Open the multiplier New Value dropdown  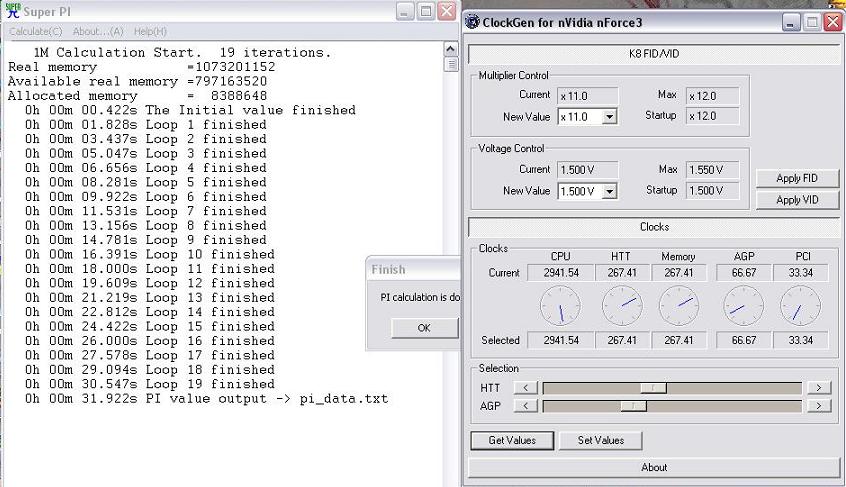point(609,117)
